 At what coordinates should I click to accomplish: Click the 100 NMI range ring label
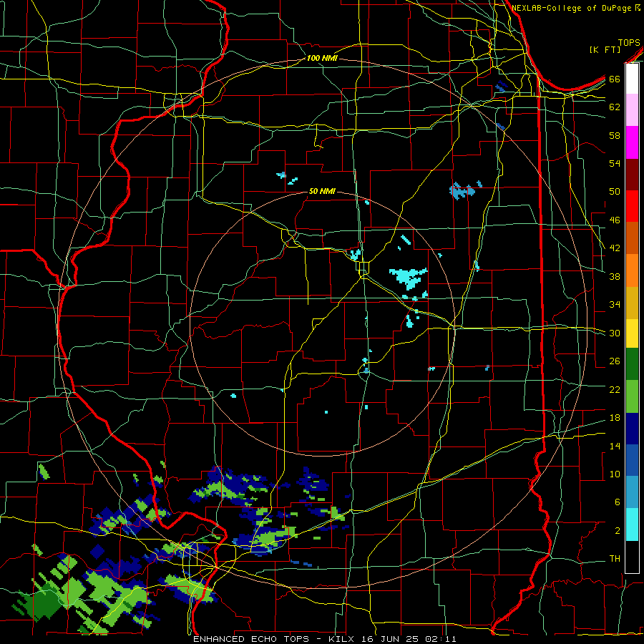[x=322, y=59]
